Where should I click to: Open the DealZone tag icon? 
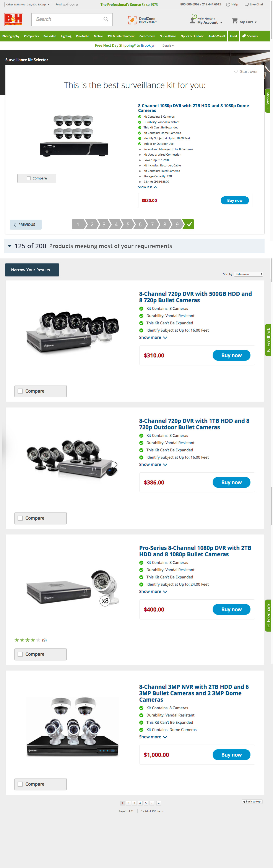(x=132, y=20)
